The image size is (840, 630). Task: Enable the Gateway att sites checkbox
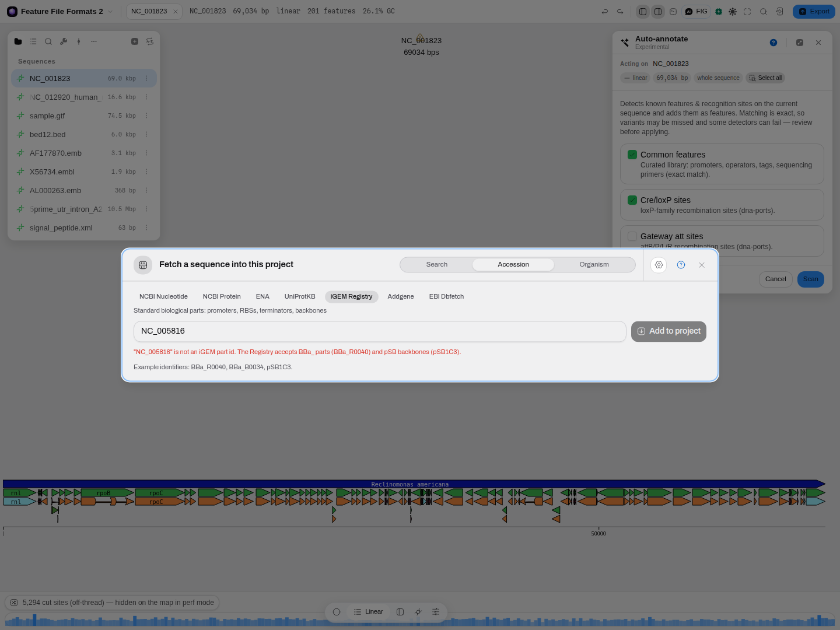click(x=632, y=236)
